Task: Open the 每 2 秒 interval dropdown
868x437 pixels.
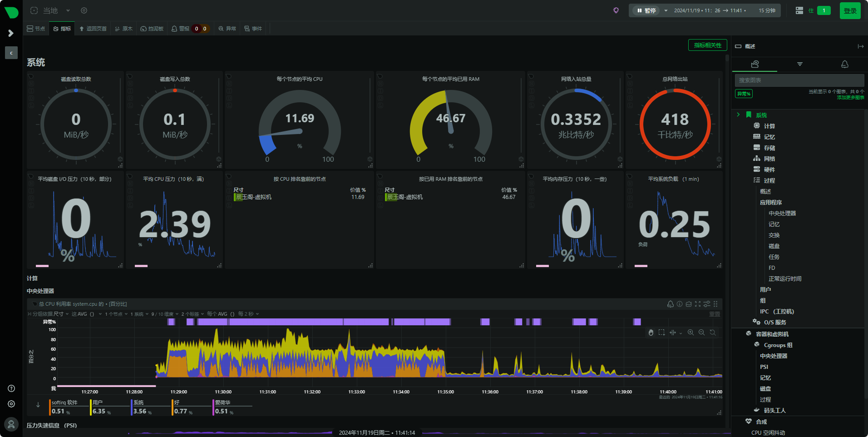Action: point(248,314)
